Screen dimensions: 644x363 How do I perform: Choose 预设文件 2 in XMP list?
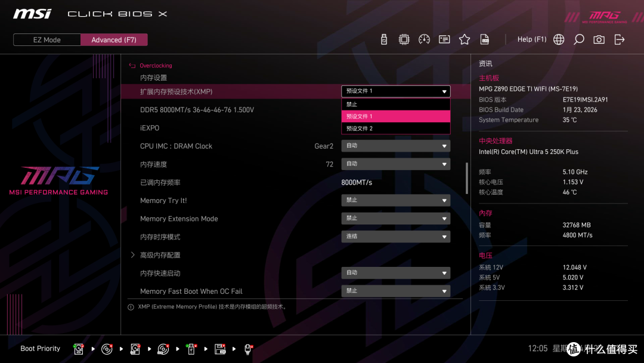pyautogui.click(x=395, y=128)
